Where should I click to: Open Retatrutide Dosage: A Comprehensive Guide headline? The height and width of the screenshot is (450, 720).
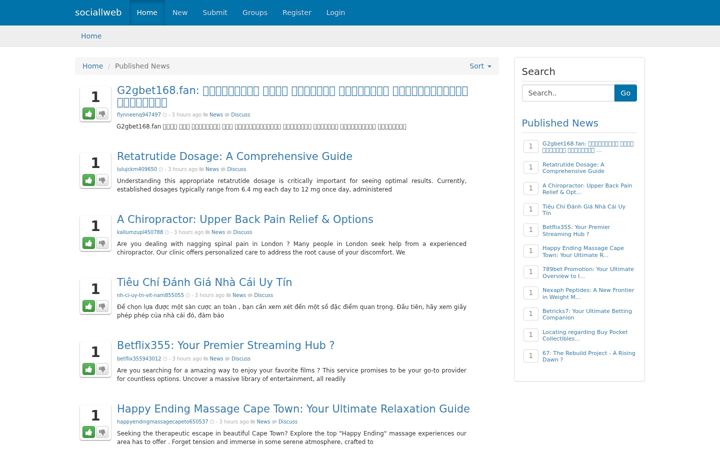[235, 156]
